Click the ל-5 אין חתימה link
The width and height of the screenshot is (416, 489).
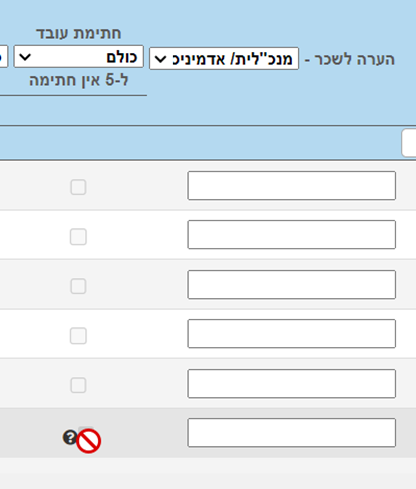(x=79, y=80)
